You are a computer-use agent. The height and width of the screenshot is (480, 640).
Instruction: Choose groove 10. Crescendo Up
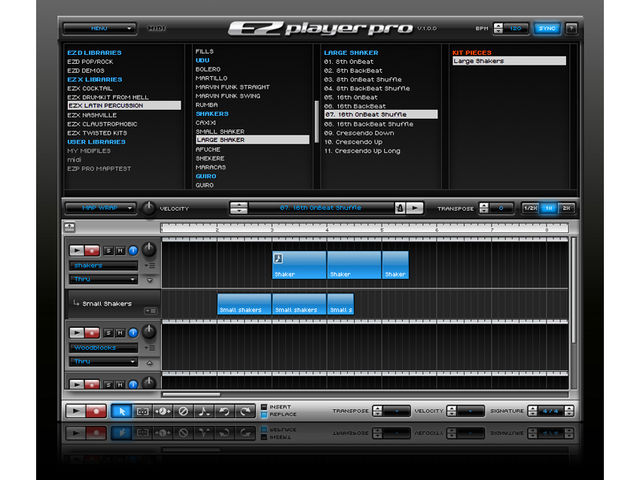(353, 142)
